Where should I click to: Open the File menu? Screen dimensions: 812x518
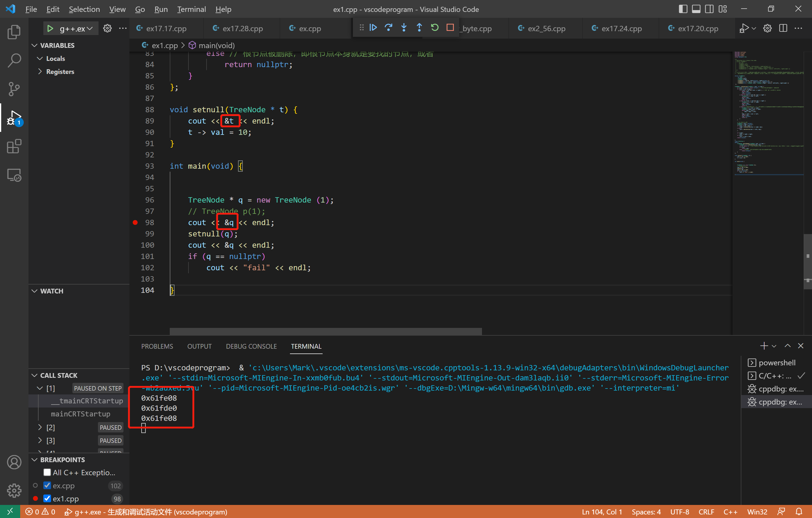click(x=31, y=9)
